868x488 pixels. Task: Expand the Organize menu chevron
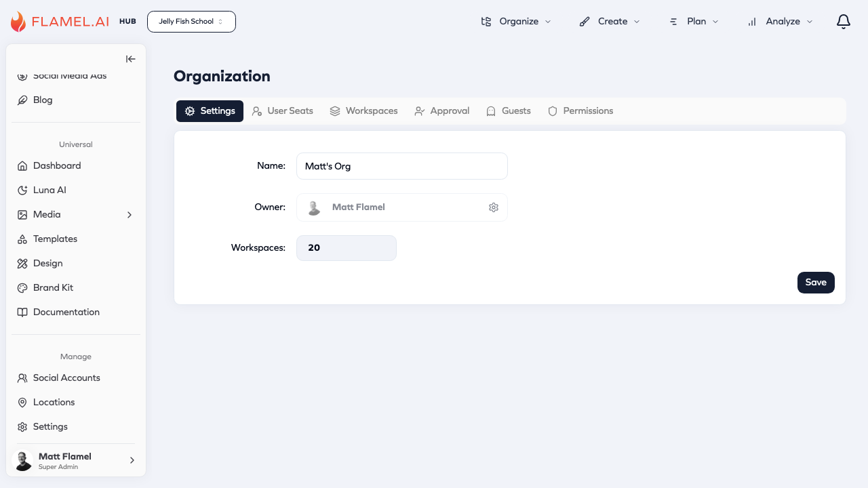pyautogui.click(x=548, y=22)
